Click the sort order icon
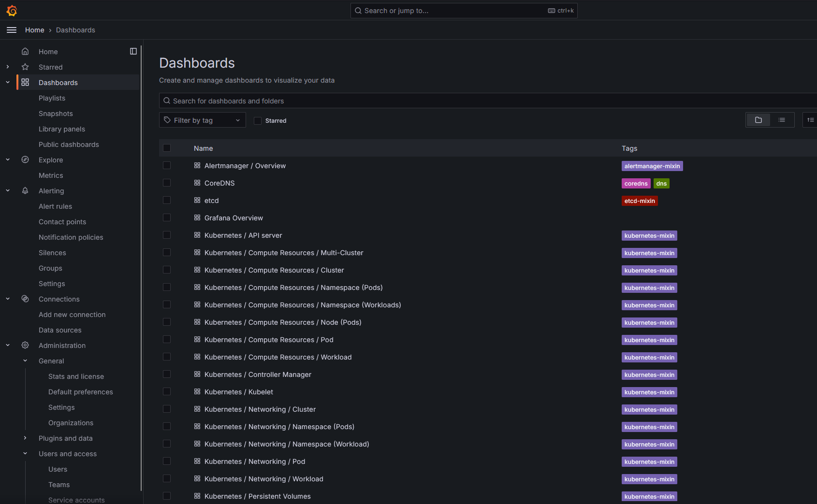817x504 pixels. pyautogui.click(x=810, y=120)
